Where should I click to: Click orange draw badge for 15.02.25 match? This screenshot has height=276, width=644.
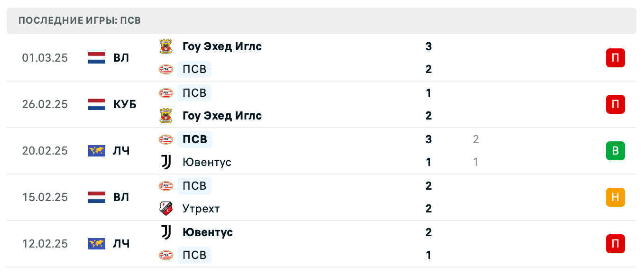(615, 197)
